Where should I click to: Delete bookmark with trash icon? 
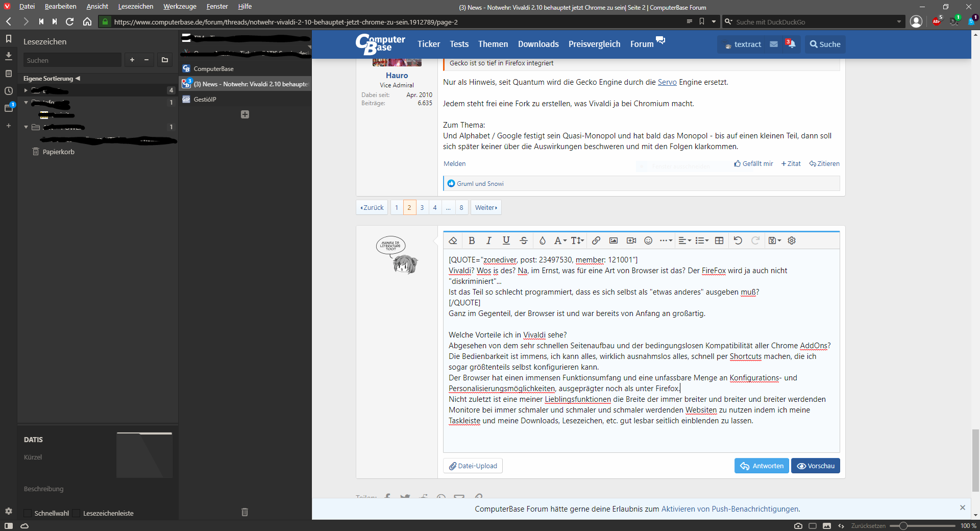(244, 512)
